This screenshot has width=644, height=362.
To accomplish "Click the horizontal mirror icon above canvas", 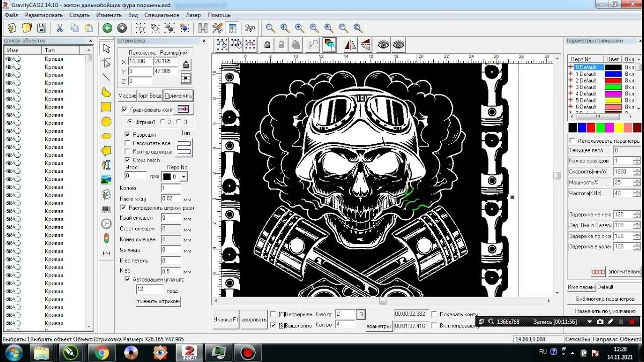I will (350, 45).
